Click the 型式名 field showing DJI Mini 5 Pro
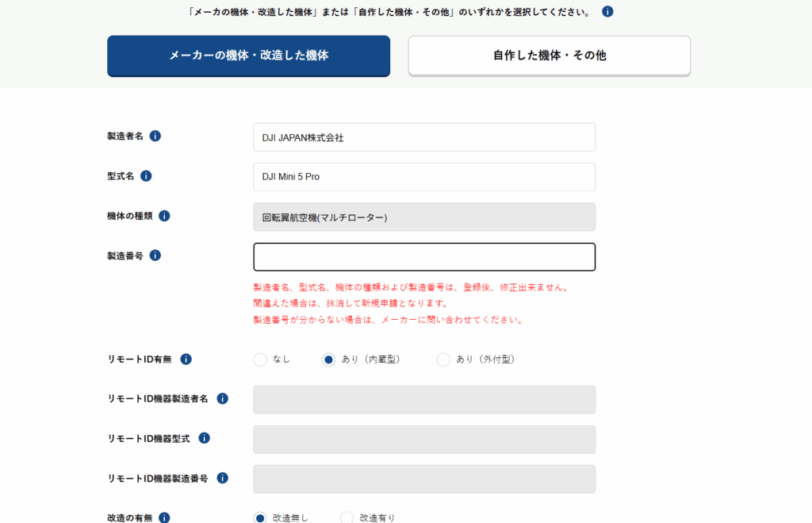Image resolution: width=812 pixels, height=523 pixels. (x=423, y=177)
